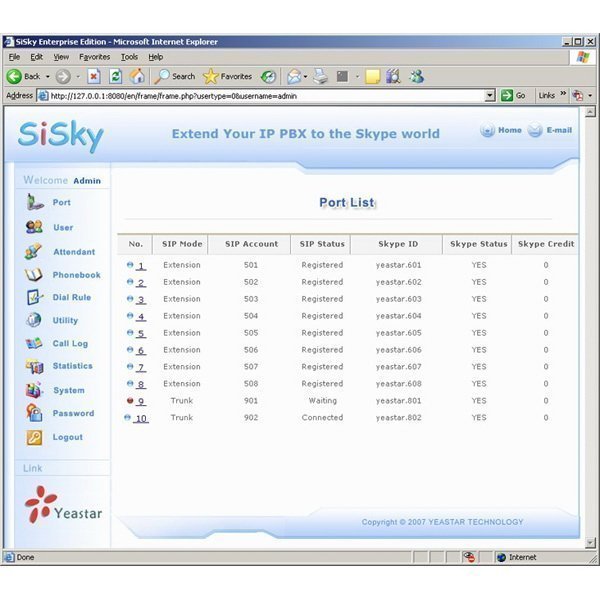Click the SiSky Home header icon
This screenshot has width=600, height=600.
(488, 130)
